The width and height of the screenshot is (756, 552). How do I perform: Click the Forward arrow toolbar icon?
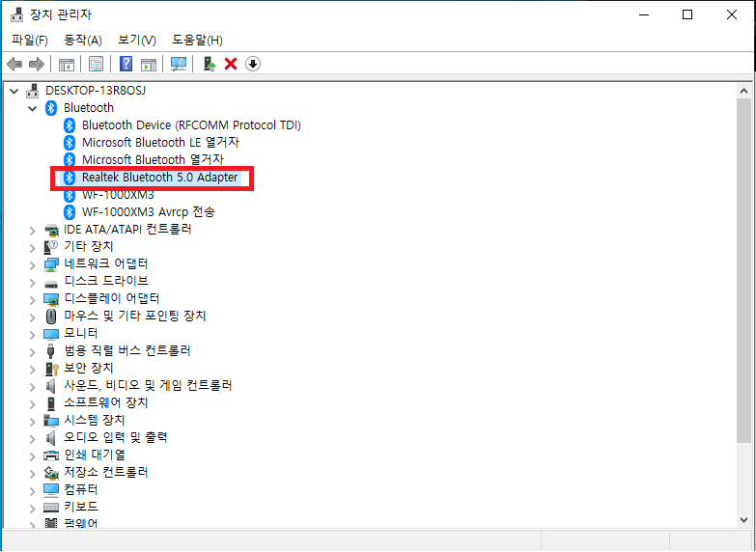coord(37,64)
